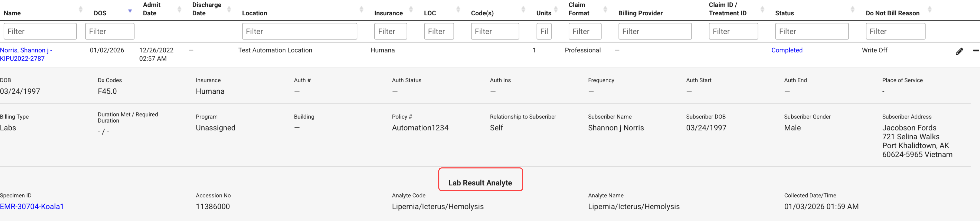Sort by the Name column arrows
The height and width of the screenshot is (221, 980).
81,9
